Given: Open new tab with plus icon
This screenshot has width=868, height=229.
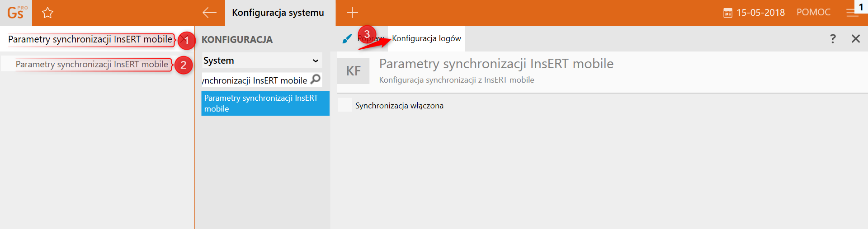Looking at the screenshot, I should pyautogui.click(x=353, y=13).
